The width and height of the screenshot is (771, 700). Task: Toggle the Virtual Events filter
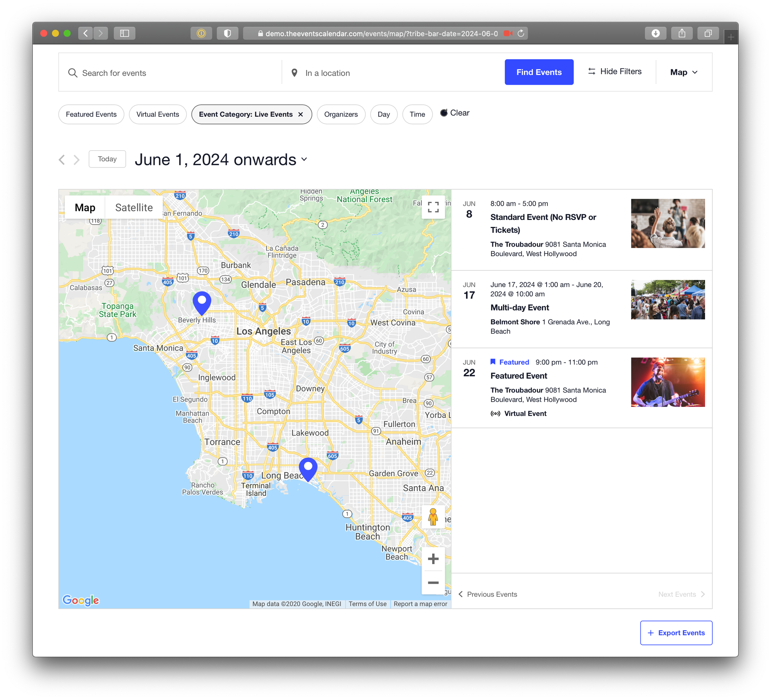(158, 114)
